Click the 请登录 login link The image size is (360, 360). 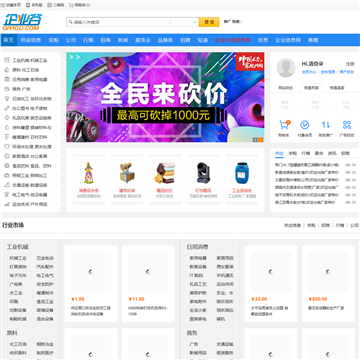pyautogui.click(x=316, y=64)
